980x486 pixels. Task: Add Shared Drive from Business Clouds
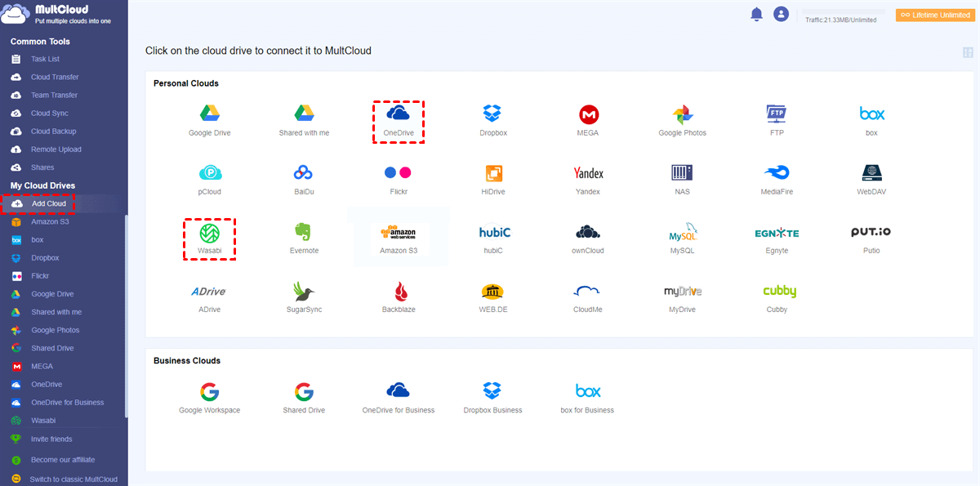[304, 398]
